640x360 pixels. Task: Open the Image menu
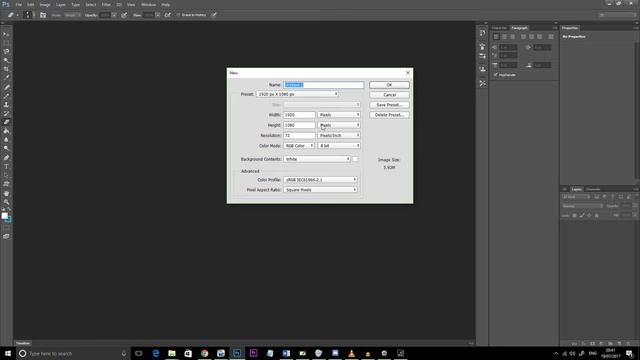[x=45, y=4]
